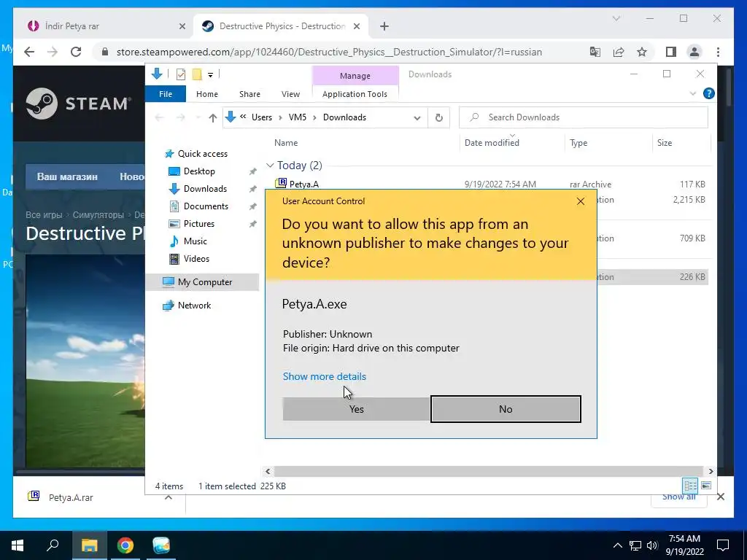This screenshot has width=747, height=560.
Task: Click the Properties quick access toolbar icon
Action: pos(181,74)
